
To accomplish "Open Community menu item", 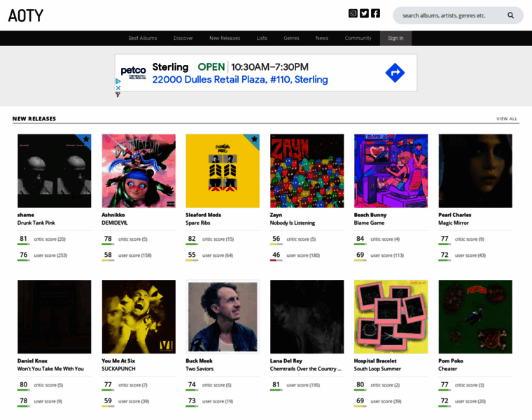I will (358, 38).
